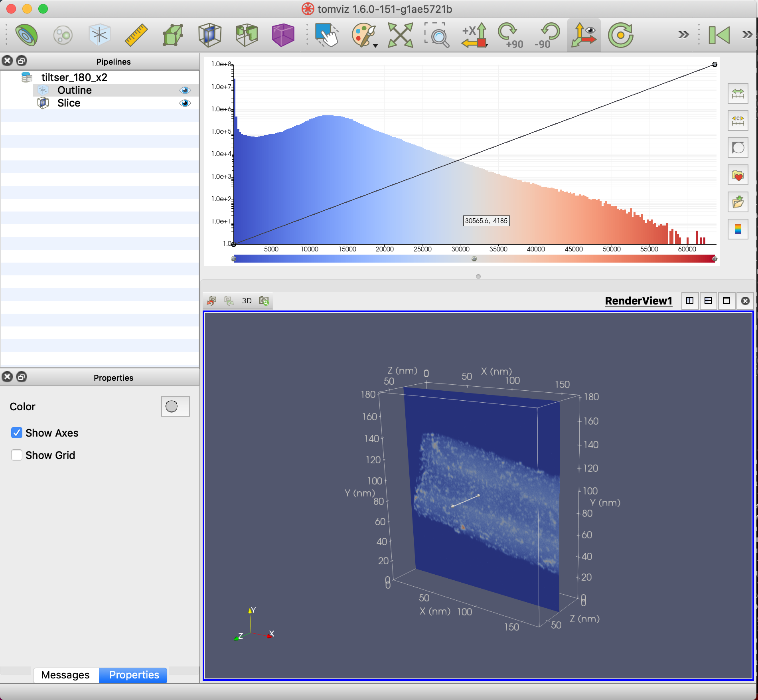The width and height of the screenshot is (758, 700).
Task: Jump to first frame button
Action: click(719, 35)
